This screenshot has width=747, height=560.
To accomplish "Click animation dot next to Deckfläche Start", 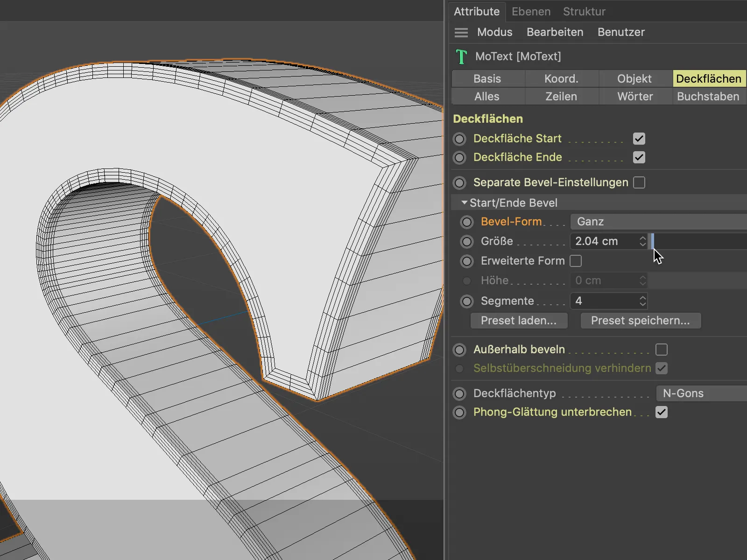I will click(460, 139).
